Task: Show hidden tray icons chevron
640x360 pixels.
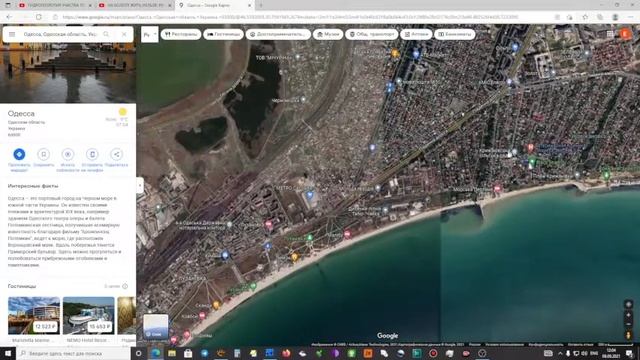Action: point(560,353)
